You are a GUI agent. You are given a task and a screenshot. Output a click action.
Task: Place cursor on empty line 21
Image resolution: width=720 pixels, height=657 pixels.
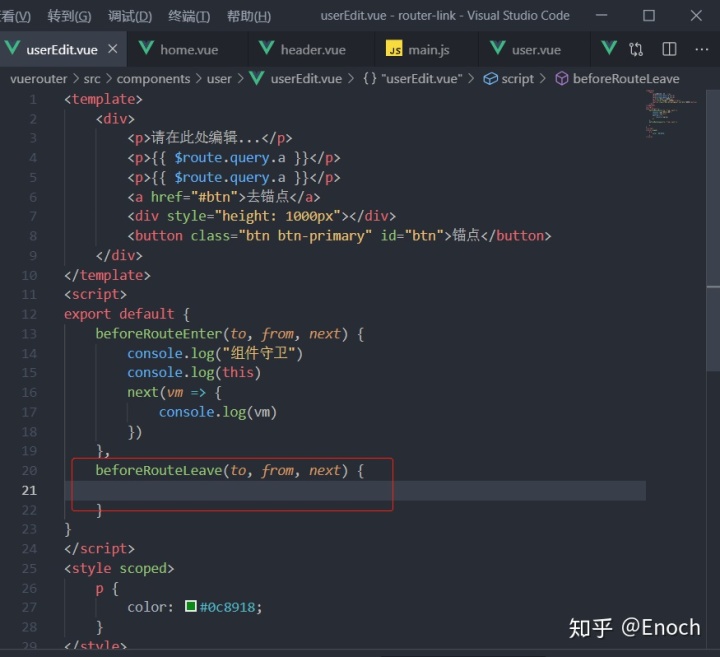click(354, 490)
